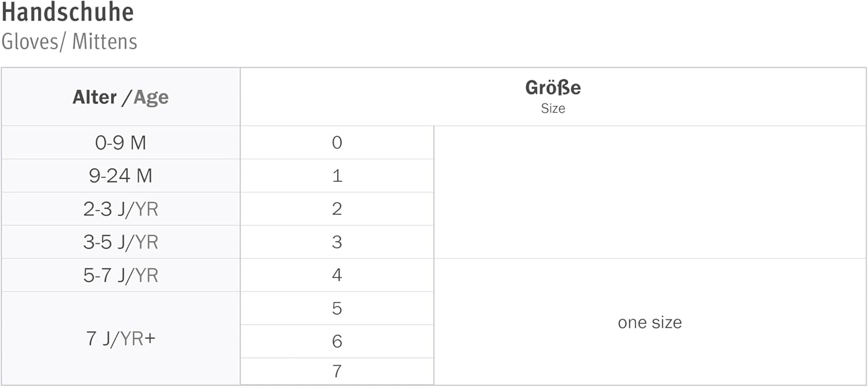
Task: Click the Handschuhe heading
Action: click(68, 12)
